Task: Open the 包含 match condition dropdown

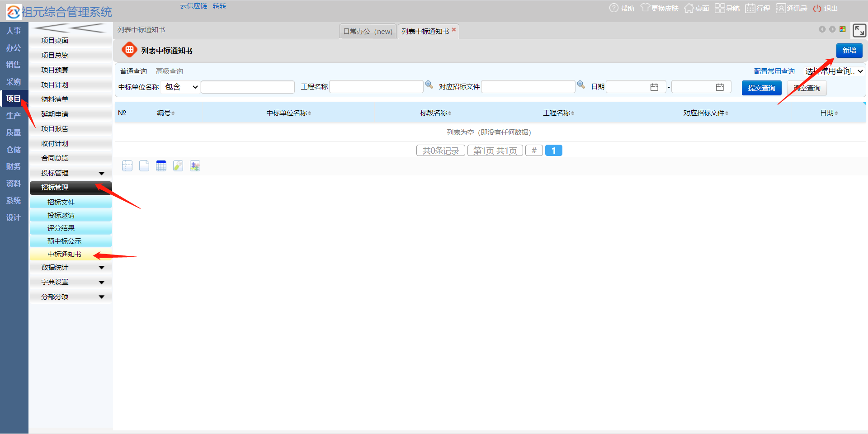Action: 181,87
